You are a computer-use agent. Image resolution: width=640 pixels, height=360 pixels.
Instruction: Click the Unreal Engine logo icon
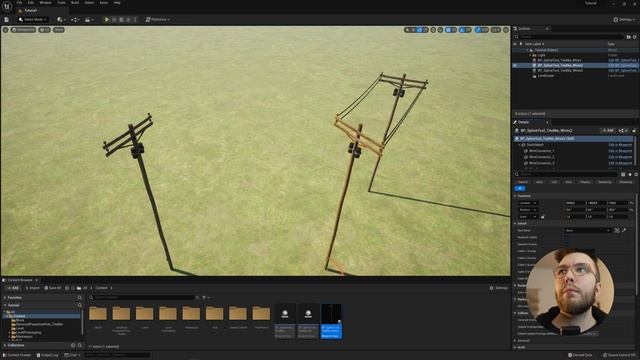click(x=7, y=7)
